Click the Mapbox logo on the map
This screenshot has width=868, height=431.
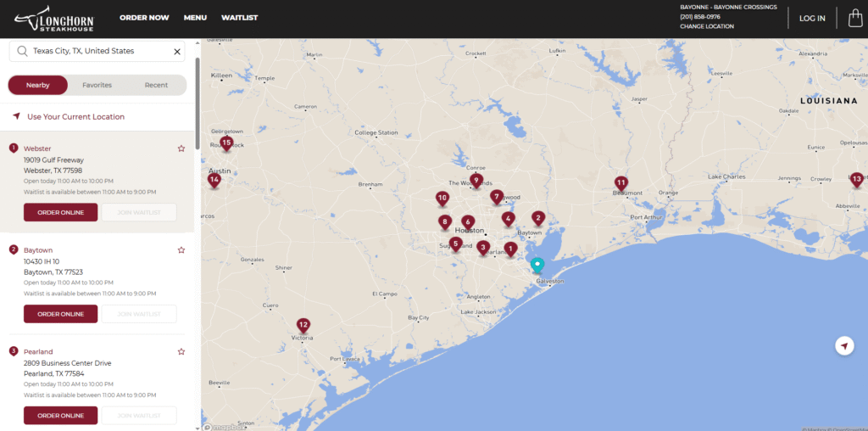coord(223,427)
